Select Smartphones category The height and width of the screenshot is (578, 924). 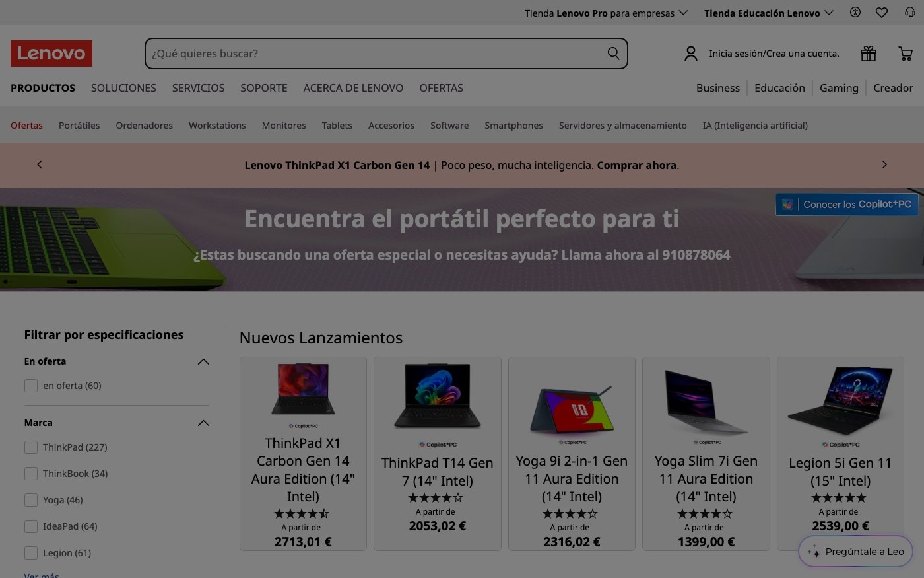pos(513,126)
